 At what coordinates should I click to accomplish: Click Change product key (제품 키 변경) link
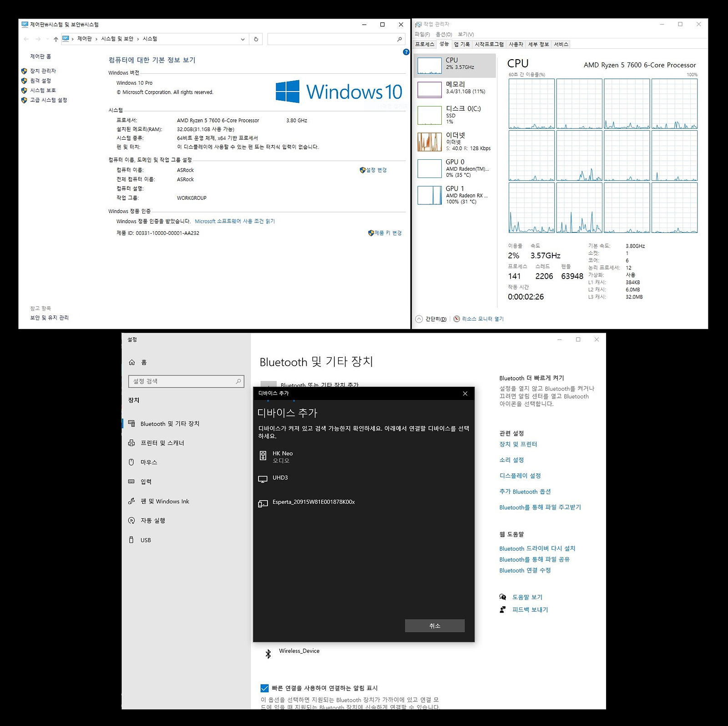[x=385, y=233]
